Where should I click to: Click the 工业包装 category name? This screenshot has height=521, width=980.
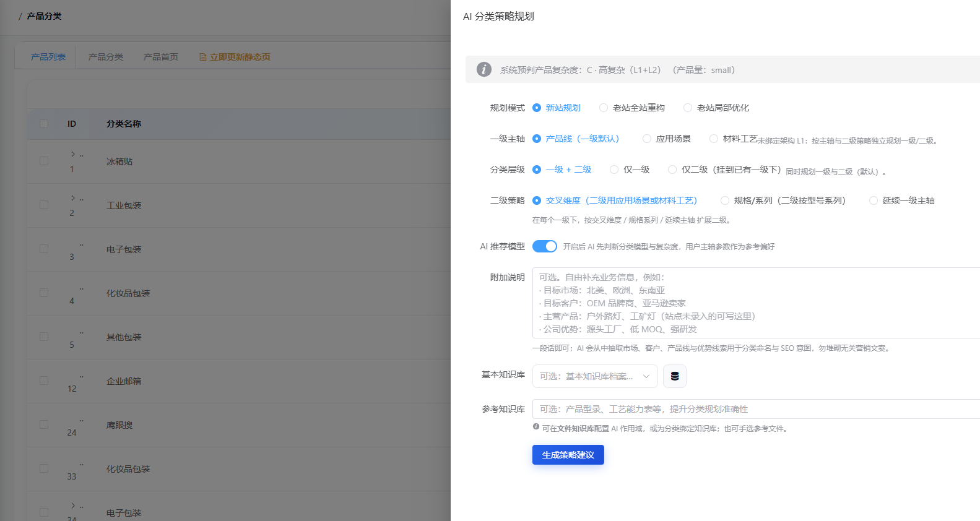pyautogui.click(x=124, y=205)
